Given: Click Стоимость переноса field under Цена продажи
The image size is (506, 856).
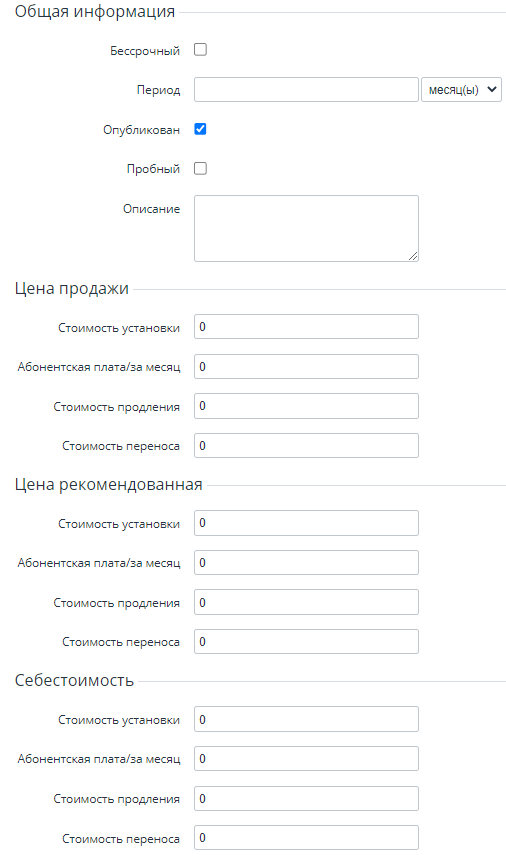Looking at the screenshot, I should click(x=306, y=445).
